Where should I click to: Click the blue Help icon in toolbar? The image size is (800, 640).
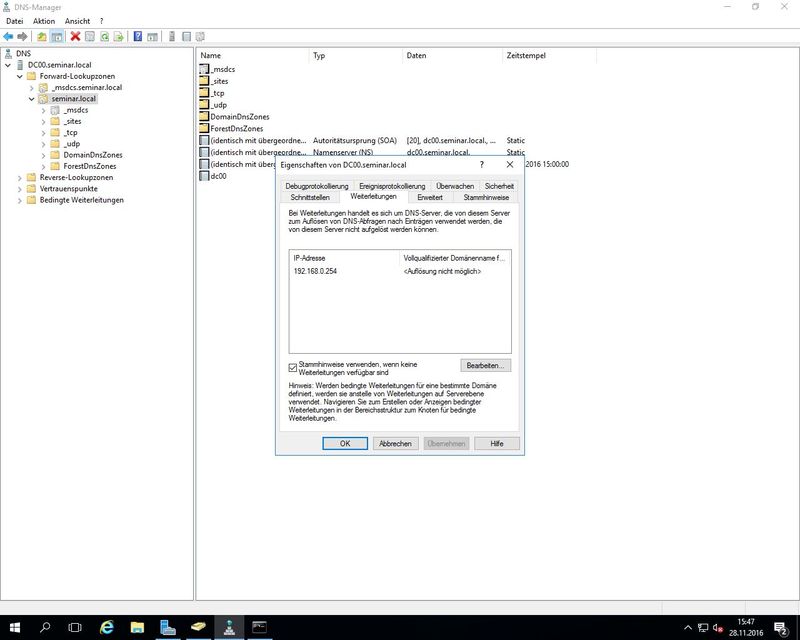138,37
